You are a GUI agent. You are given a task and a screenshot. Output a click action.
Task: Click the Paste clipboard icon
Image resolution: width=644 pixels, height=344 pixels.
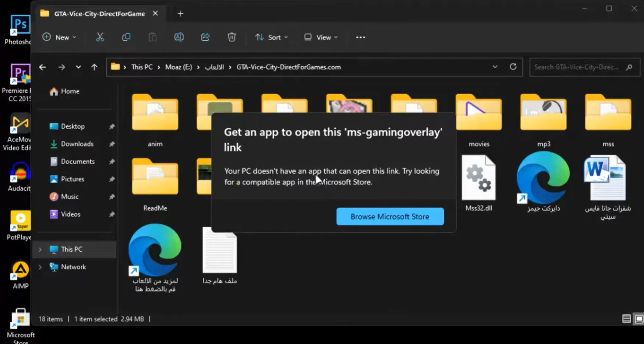[x=152, y=37]
